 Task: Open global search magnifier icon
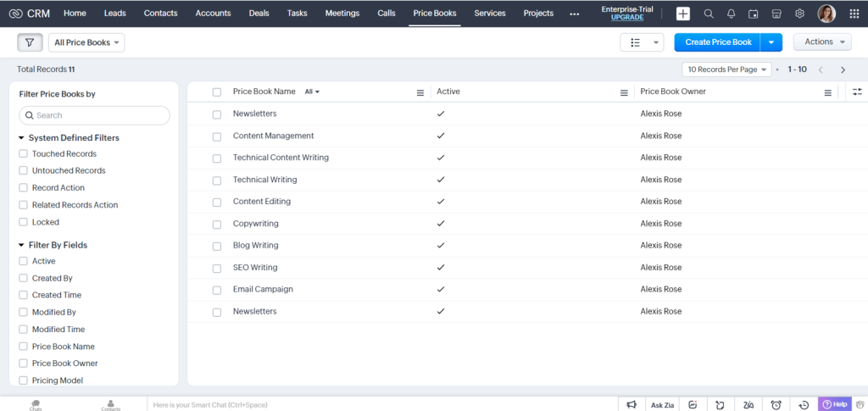[709, 14]
